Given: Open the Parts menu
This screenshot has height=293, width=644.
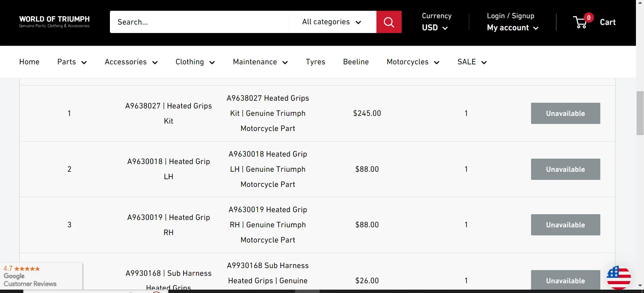Looking at the screenshot, I should tap(72, 62).
